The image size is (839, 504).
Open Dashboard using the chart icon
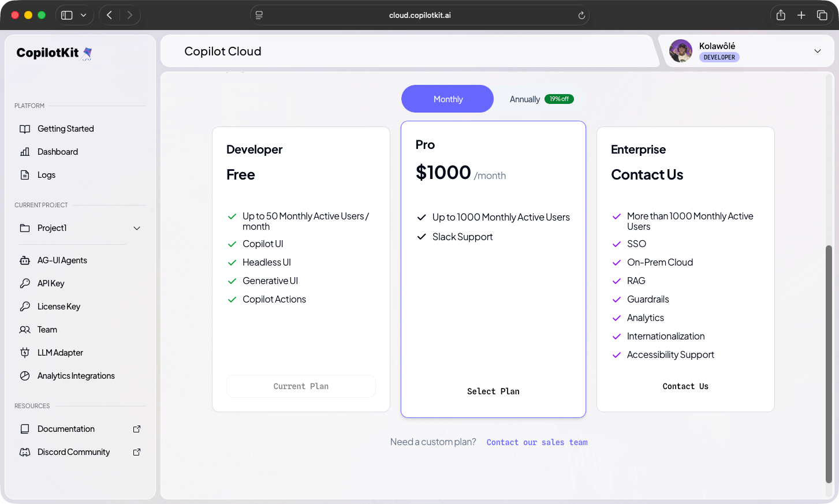coord(25,151)
